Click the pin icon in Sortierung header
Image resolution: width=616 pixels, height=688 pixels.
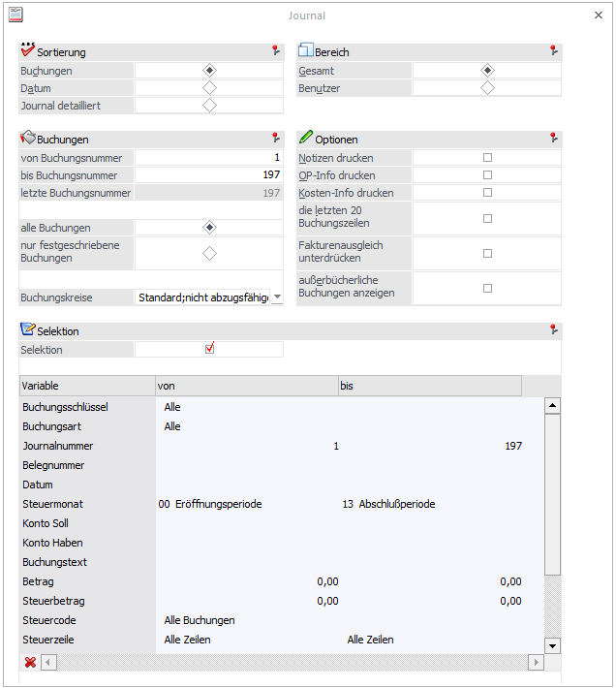coord(276,51)
